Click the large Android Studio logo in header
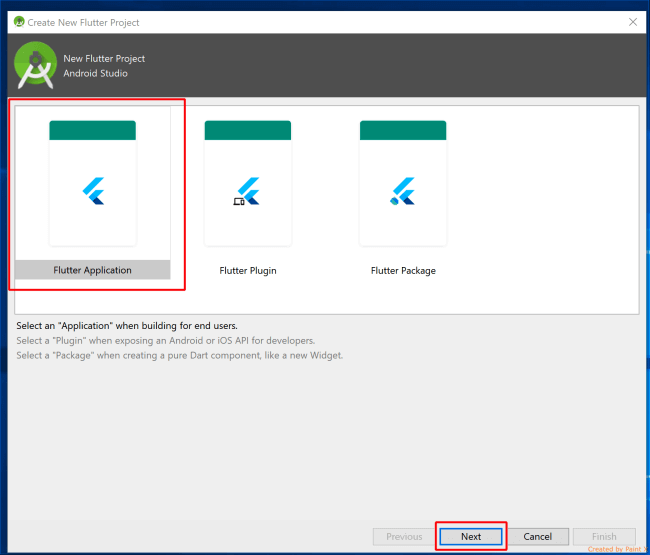The height and width of the screenshot is (555, 650). click(x=35, y=65)
